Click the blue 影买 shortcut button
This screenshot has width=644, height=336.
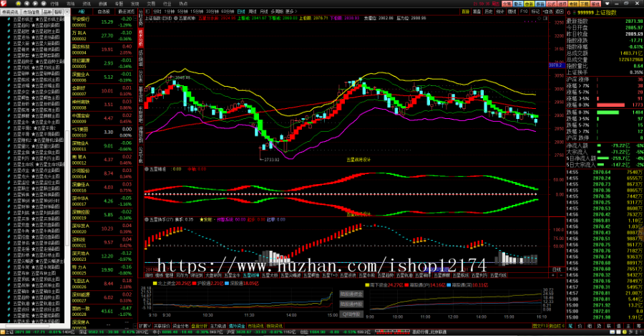click(518, 4)
